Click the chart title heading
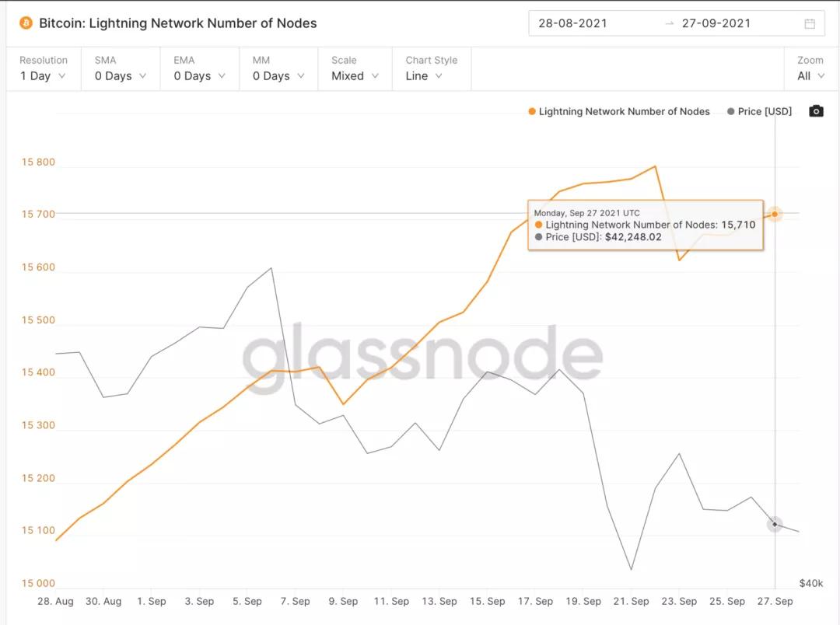The image size is (840, 625). (x=178, y=23)
